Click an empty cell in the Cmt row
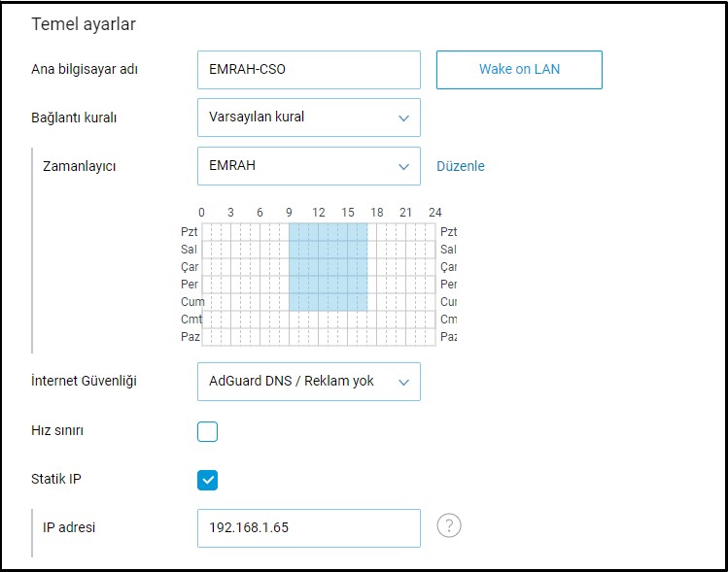The width and height of the screenshot is (728, 572). [x=328, y=320]
